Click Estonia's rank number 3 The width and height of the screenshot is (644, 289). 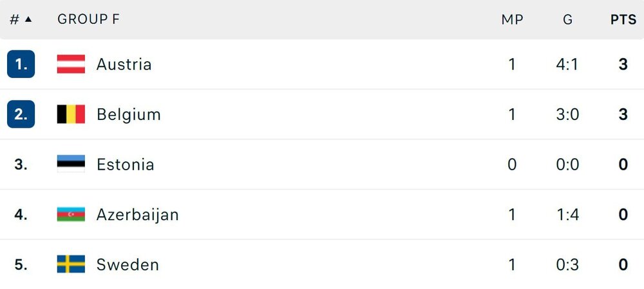pyautogui.click(x=21, y=164)
